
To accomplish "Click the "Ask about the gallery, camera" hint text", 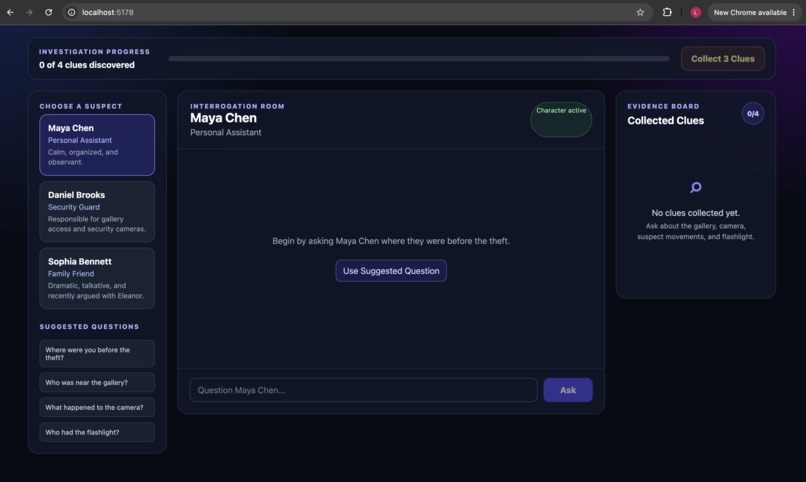I will pos(695,231).
